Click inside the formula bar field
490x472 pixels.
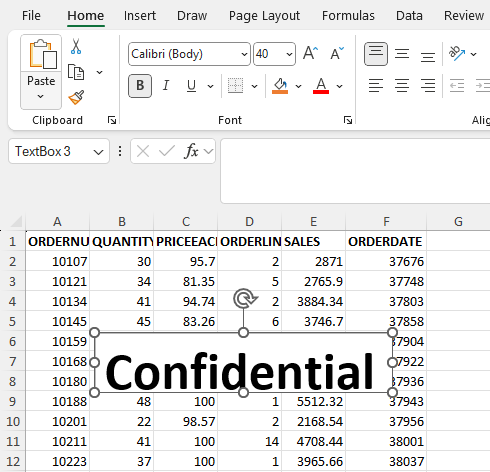[x=355, y=171]
